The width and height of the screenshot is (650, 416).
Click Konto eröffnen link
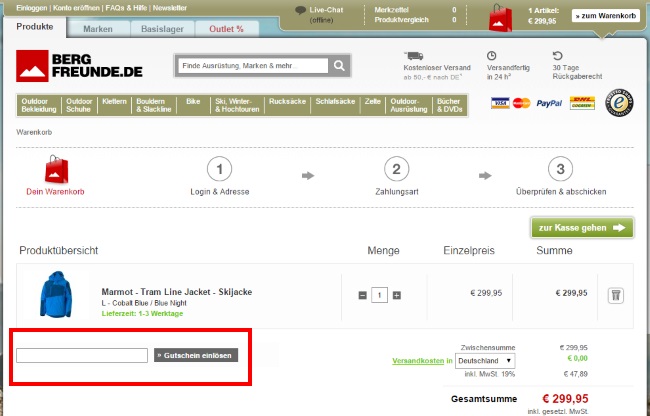tap(77, 8)
